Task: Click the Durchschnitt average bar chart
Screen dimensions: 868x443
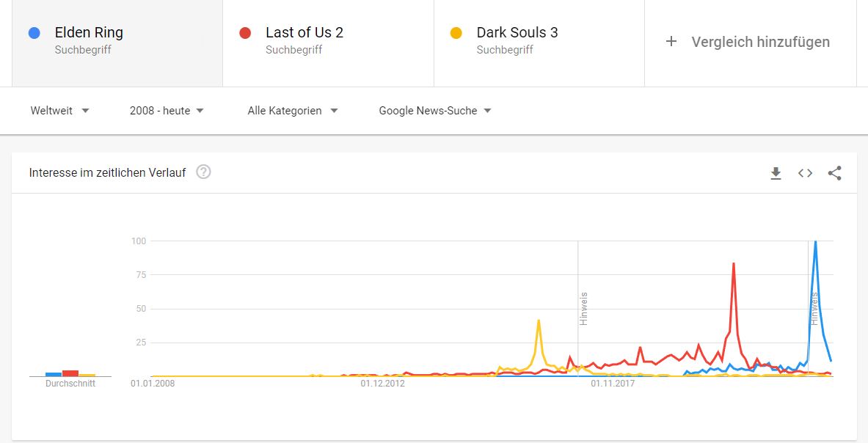Action: [x=70, y=373]
